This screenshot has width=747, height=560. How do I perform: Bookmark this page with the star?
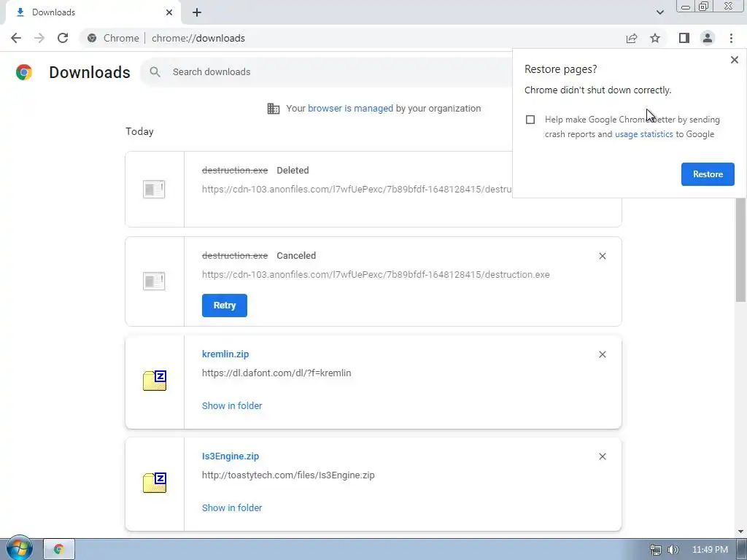click(x=655, y=38)
